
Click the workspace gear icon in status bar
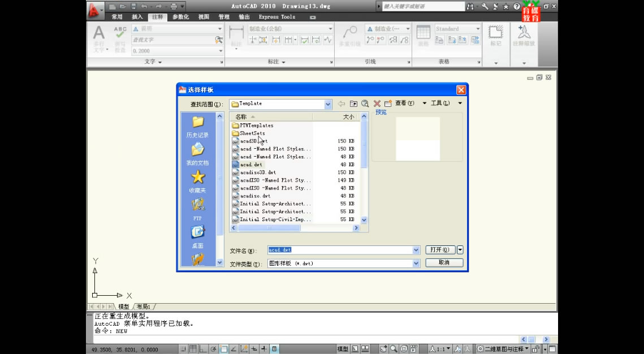[x=479, y=349]
